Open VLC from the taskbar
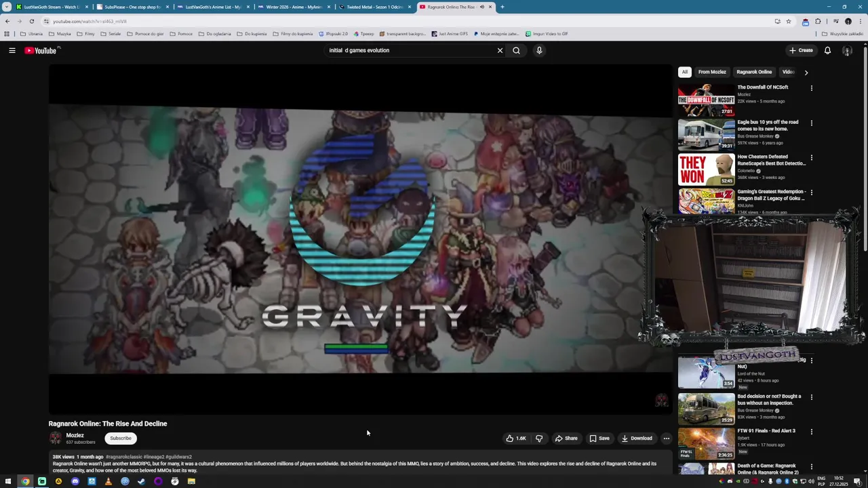This screenshot has width=868, height=488. tap(108, 482)
